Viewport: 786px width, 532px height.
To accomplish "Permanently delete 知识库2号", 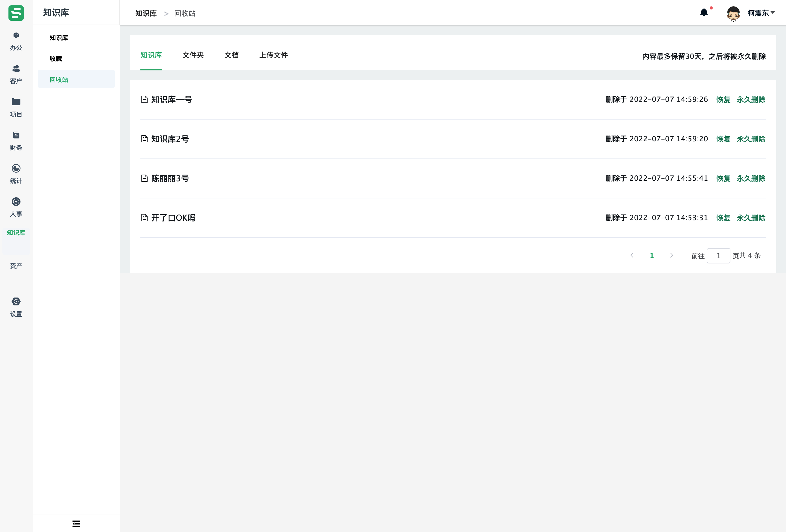I will 751,139.
